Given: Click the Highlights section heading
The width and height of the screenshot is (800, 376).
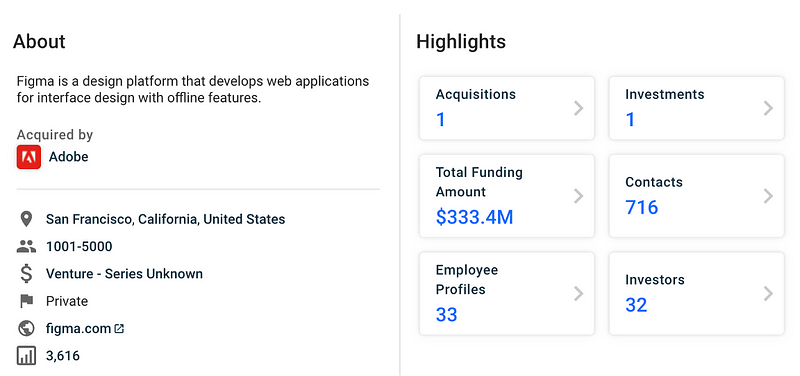Looking at the screenshot, I should pos(461,41).
